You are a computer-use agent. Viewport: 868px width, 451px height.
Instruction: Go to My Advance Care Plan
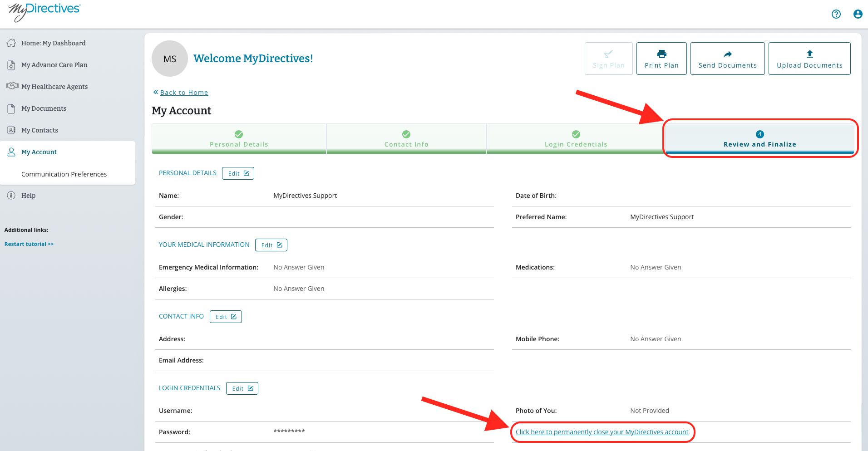click(54, 65)
